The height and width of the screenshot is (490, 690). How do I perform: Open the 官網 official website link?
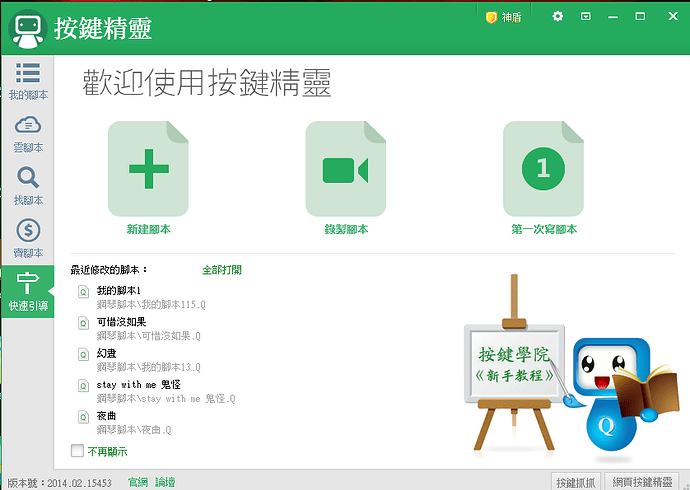[138, 482]
